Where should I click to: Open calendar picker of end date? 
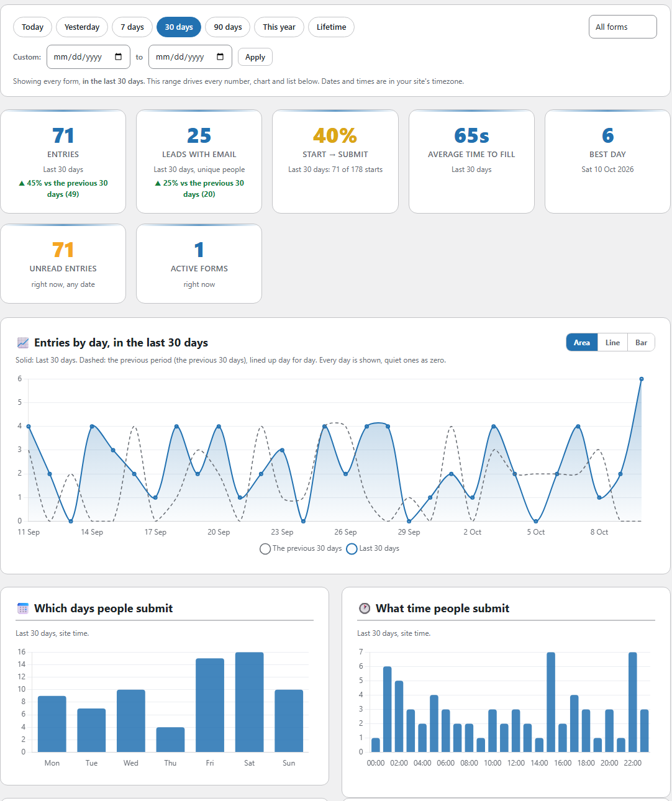click(220, 57)
